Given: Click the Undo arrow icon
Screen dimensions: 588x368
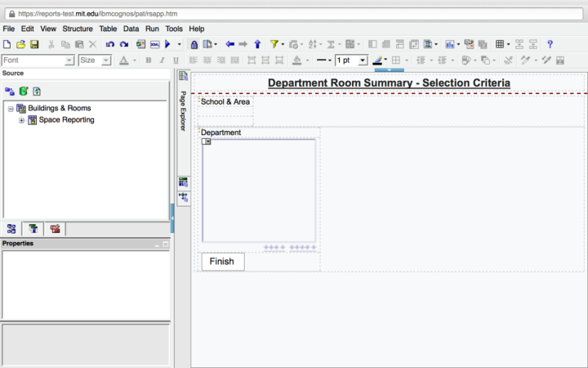Looking at the screenshot, I should click(x=110, y=44).
